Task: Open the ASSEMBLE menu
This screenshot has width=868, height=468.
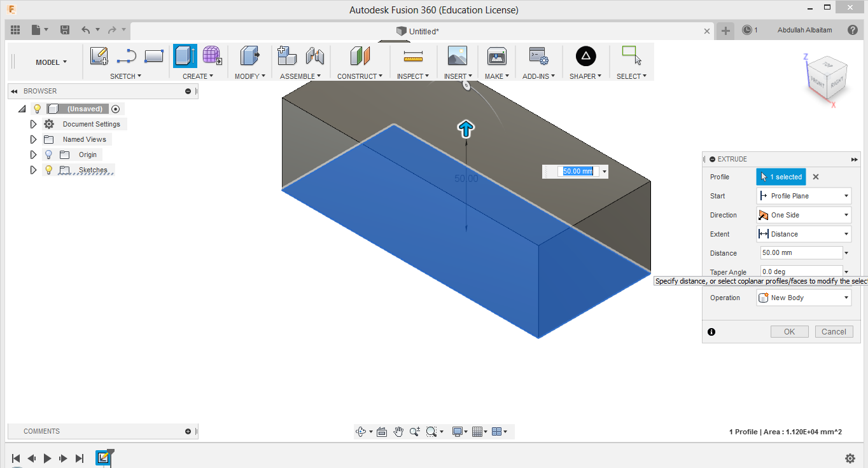Action: [300, 76]
